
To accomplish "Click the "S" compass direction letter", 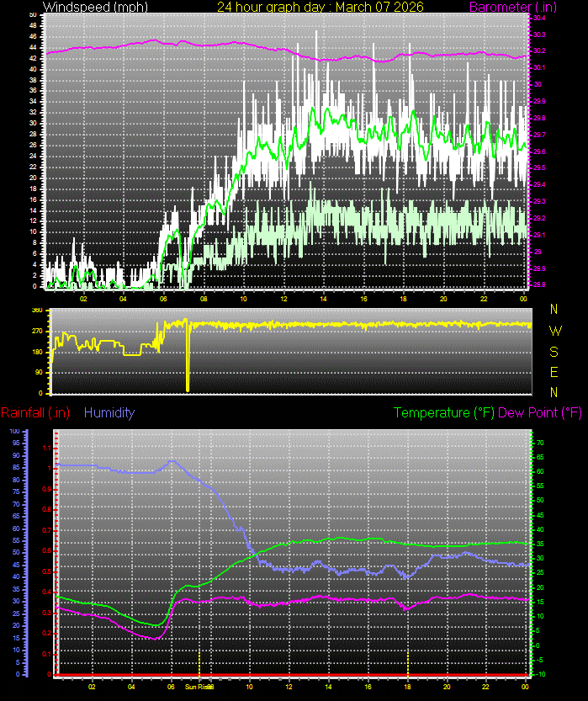I will pos(554,351).
